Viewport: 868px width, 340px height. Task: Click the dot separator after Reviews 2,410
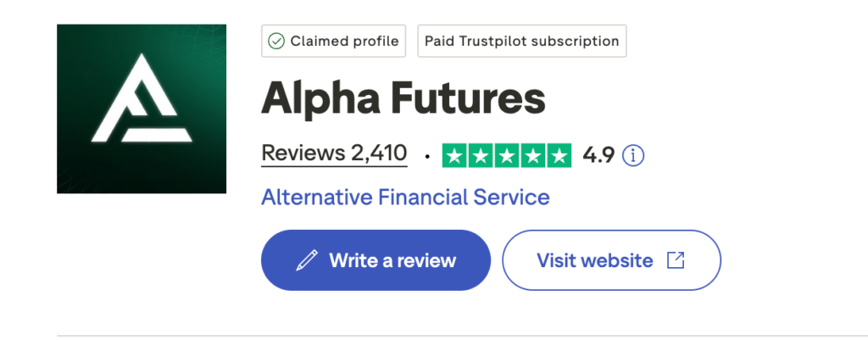[x=426, y=156]
